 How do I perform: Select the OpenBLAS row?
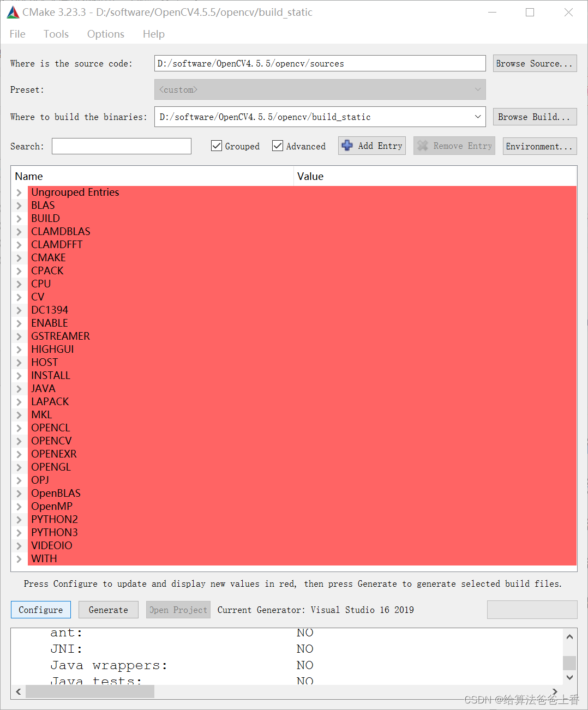click(x=302, y=494)
